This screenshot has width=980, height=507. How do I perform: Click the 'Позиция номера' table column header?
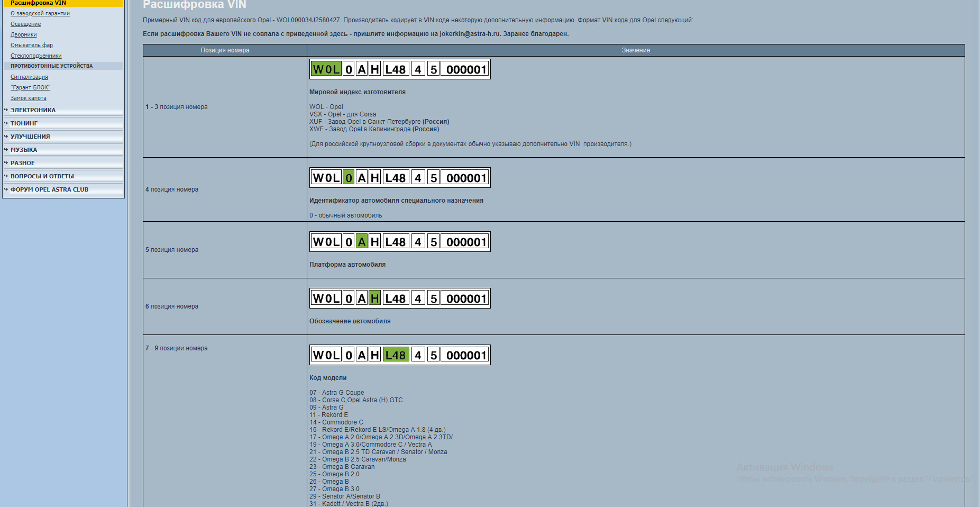(x=225, y=50)
